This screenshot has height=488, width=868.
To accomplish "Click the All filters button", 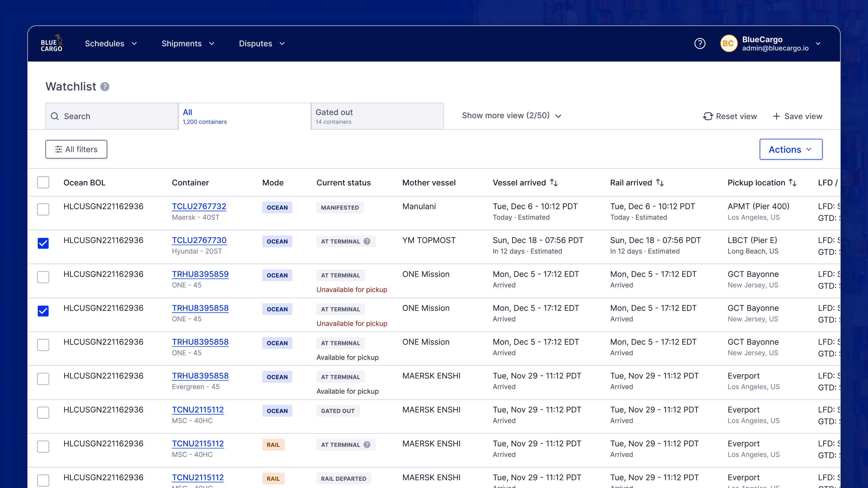I will [x=76, y=149].
